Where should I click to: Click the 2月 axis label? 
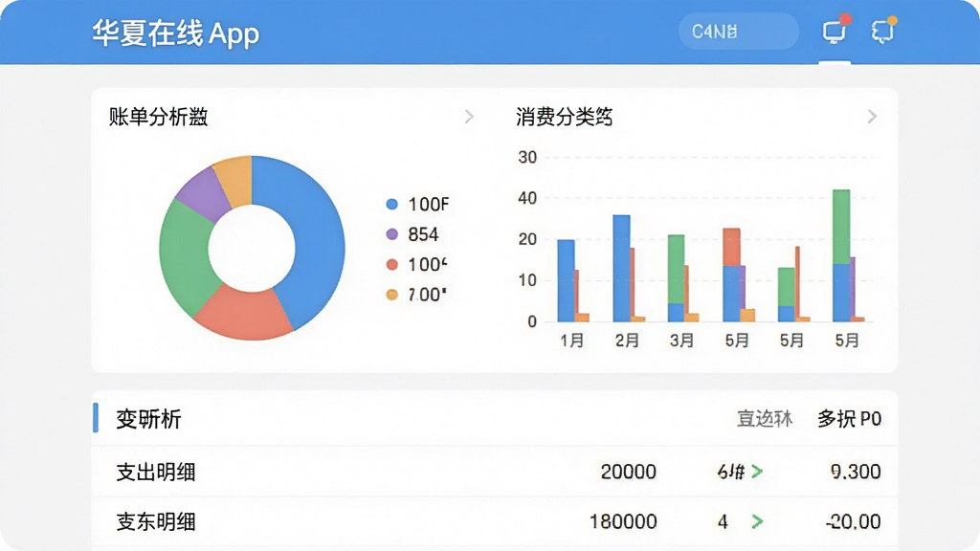pos(627,341)
